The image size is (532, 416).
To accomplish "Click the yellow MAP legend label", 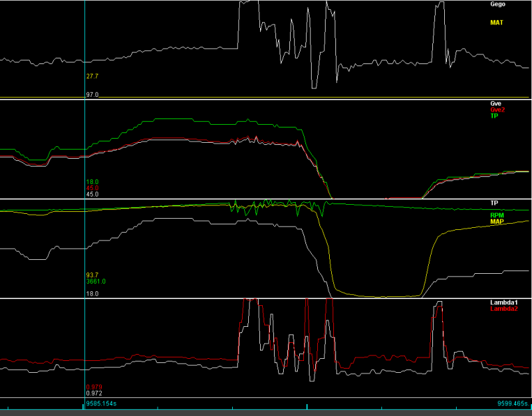I will point(497,222).
